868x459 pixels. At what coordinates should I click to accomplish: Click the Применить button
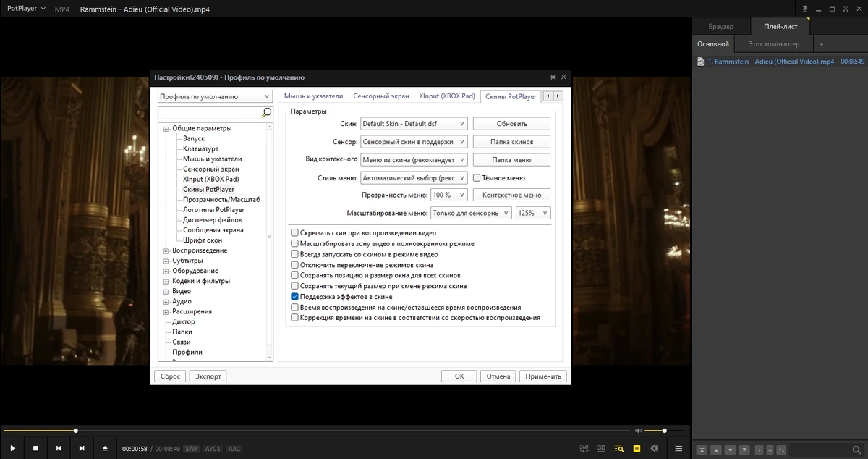coord(543,376)
